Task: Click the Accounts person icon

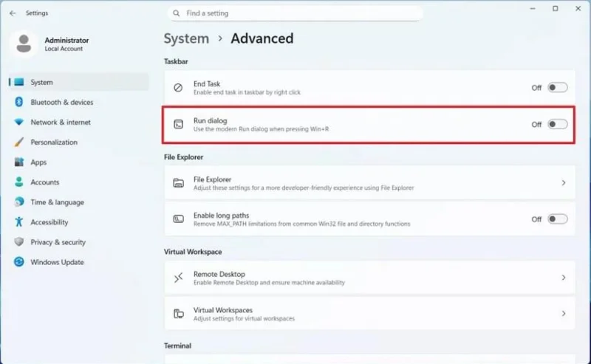Action: point(19,182)
